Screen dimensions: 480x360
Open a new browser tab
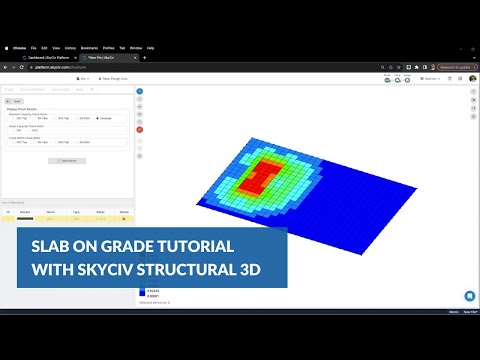[x=144, y=58]
